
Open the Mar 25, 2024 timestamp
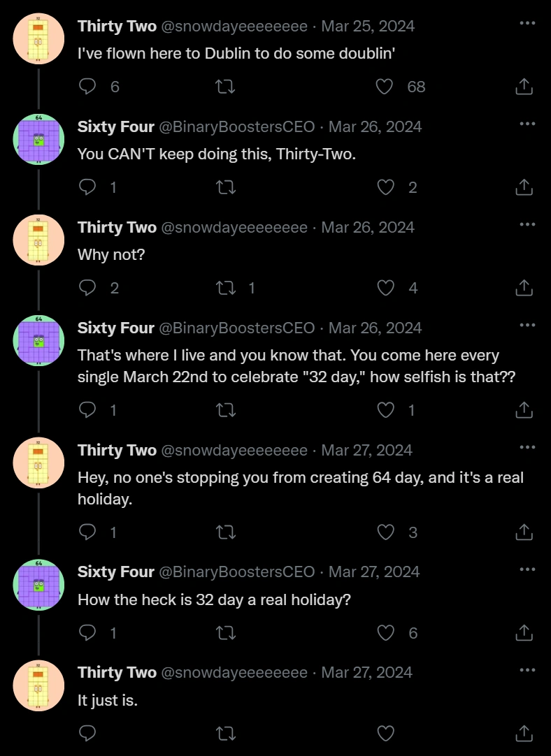(368, 26)
